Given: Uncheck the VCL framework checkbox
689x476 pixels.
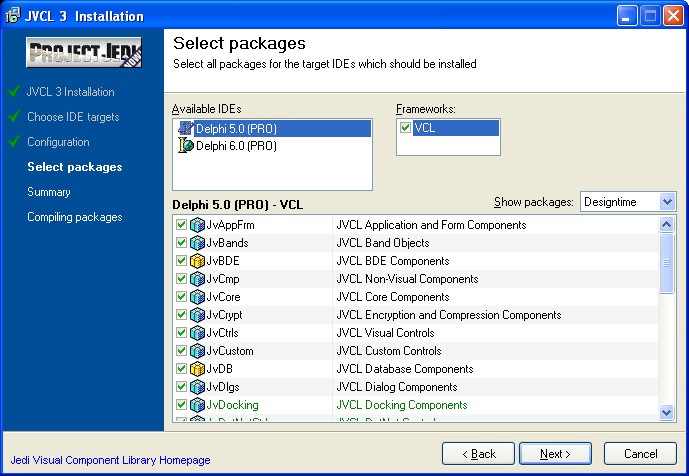Looking at the screenshot, I should click(405, 128).
